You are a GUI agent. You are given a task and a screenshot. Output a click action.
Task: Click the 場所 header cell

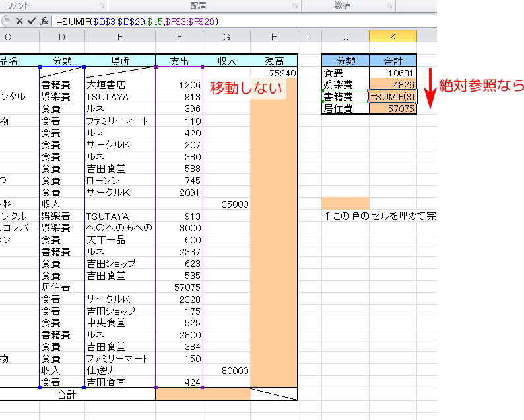(x=120, y=61)
